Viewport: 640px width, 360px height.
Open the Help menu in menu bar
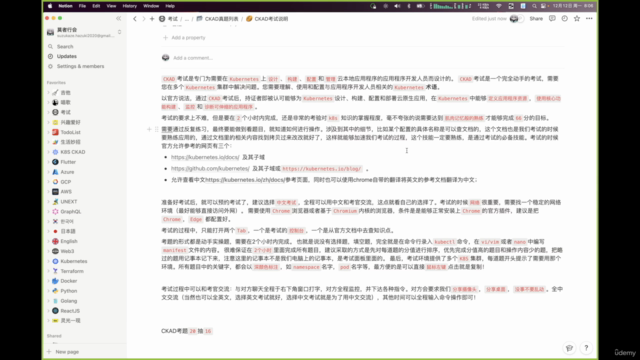(170, 6)
